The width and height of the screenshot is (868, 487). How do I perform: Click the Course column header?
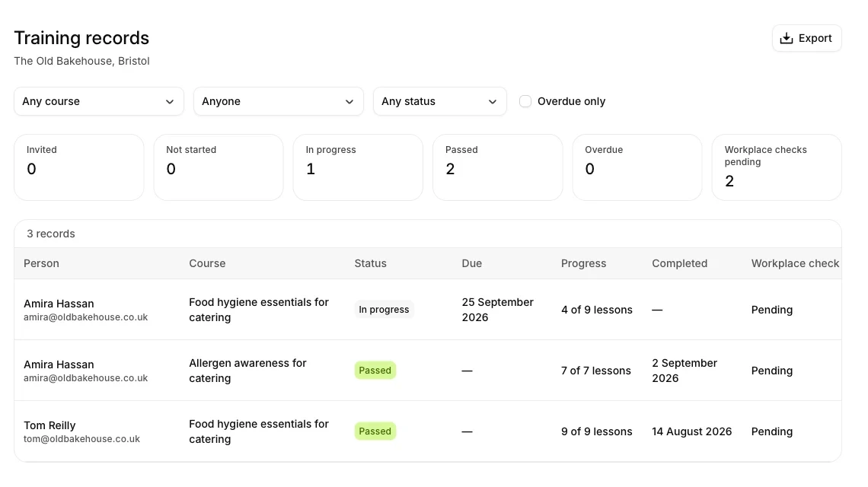click(x=207, y=263)
